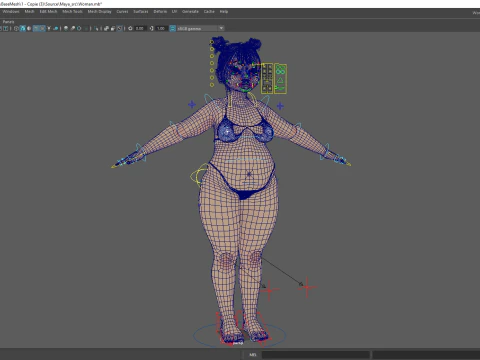The height and width of the screenshot is (360, 480).
Task: Open the Mesh Display menu
Action: click(x=99, y=11)
